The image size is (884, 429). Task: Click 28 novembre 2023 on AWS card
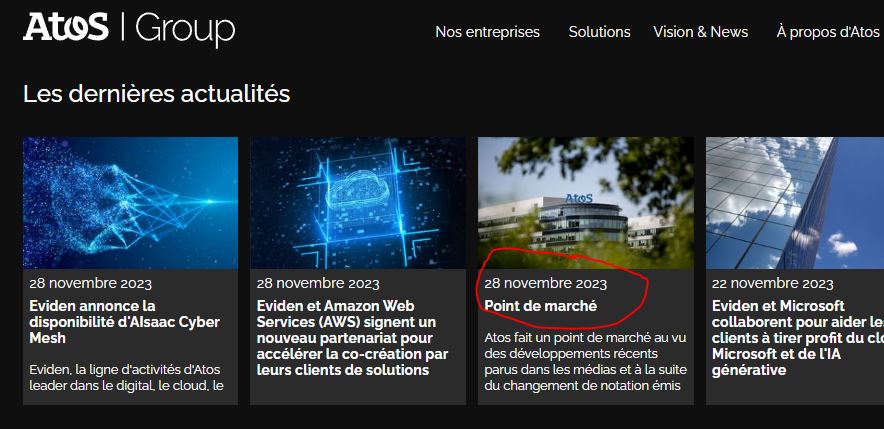(318, 283)
